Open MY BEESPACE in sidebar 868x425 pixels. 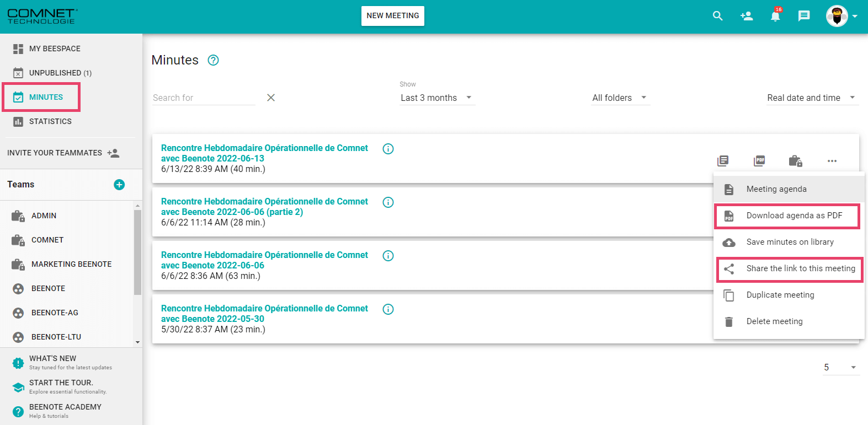click(x=55, y=49)
